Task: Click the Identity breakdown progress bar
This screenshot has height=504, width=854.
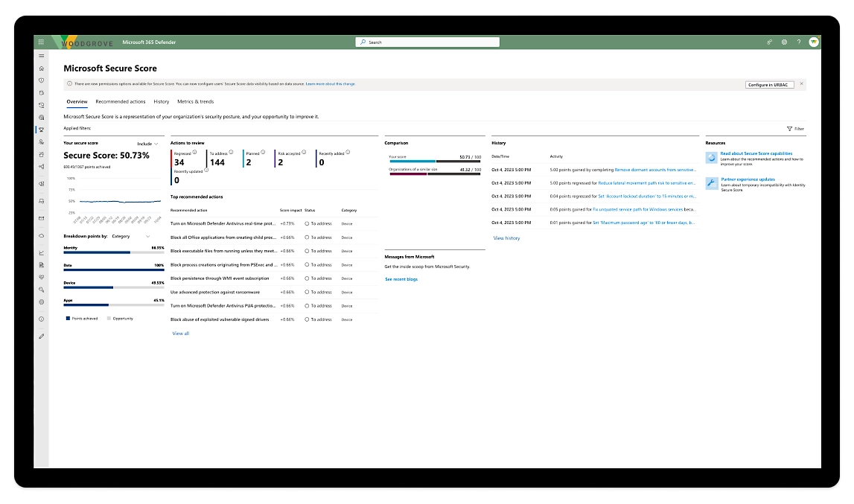Action: (x=113, y=252)
